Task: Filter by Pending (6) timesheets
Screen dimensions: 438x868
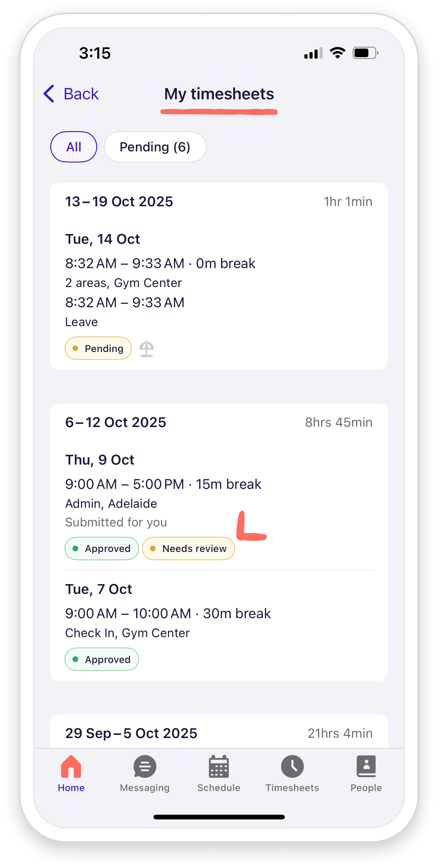Action: click(155, 147)
